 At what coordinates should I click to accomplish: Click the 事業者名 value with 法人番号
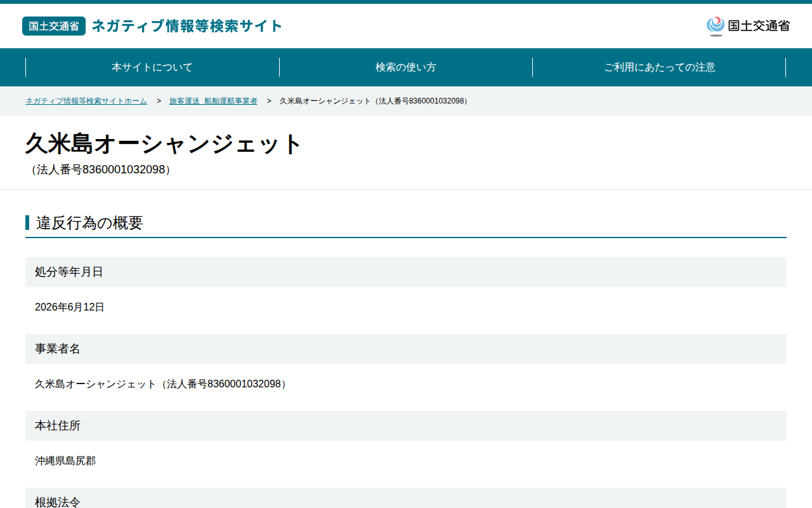click(x=160, y=384)
